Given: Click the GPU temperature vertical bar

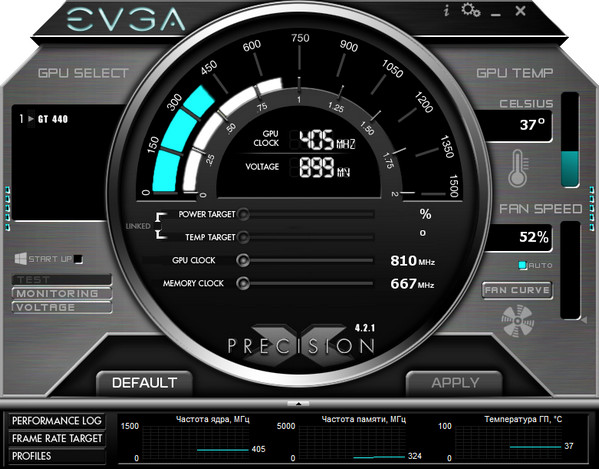Looking at the screenshot, I should pos(570,139).
